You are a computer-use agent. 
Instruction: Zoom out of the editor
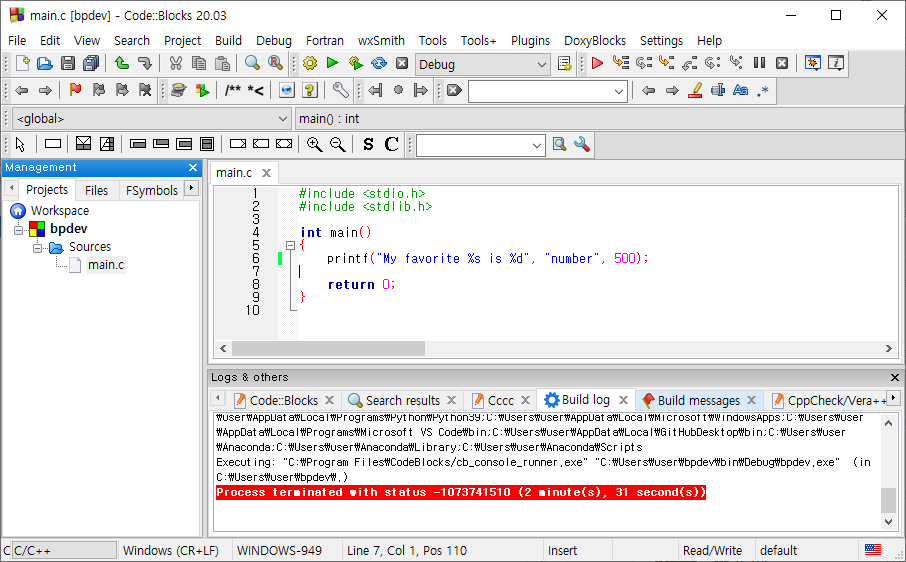point(337,144)
